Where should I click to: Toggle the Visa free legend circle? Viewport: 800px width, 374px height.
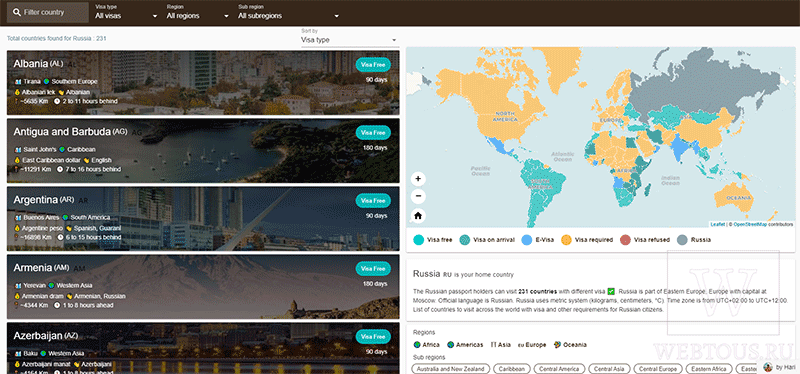click(418, 240)
